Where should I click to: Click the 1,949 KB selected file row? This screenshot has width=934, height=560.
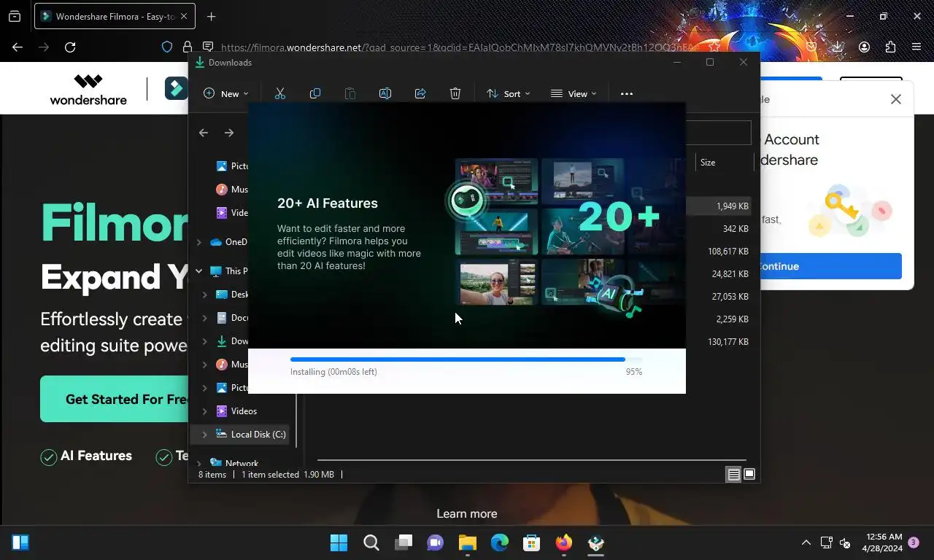(x=718, y=206)
